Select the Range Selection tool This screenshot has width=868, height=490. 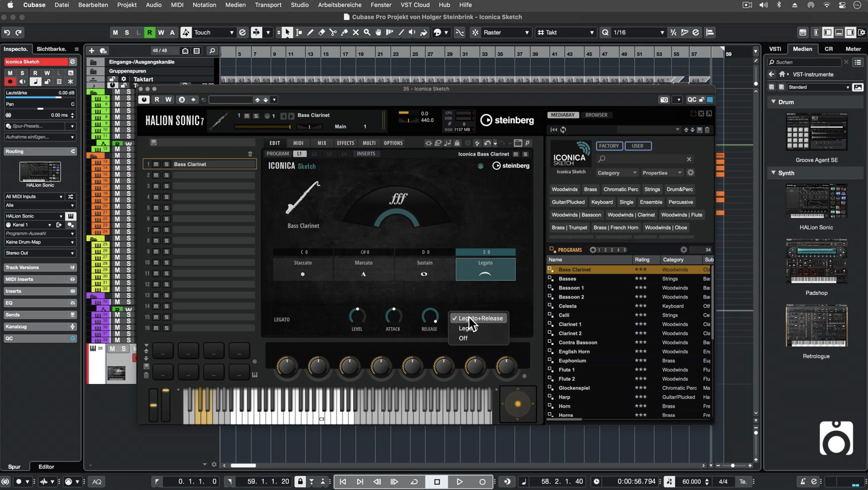[x=299, y=32]
